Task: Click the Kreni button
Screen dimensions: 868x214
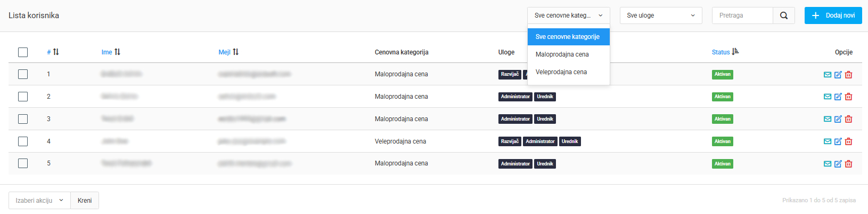Action: point(85,201)
